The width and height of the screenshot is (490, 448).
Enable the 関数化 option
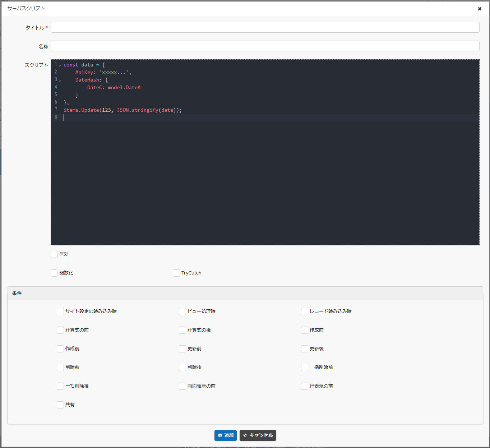point(54,273)
